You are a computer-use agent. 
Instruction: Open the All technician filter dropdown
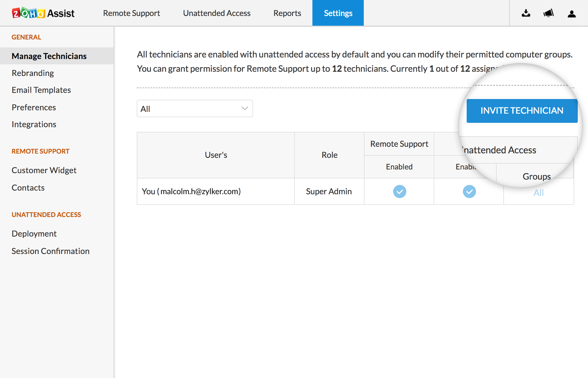pyautogui.click(x=195, y=109)
